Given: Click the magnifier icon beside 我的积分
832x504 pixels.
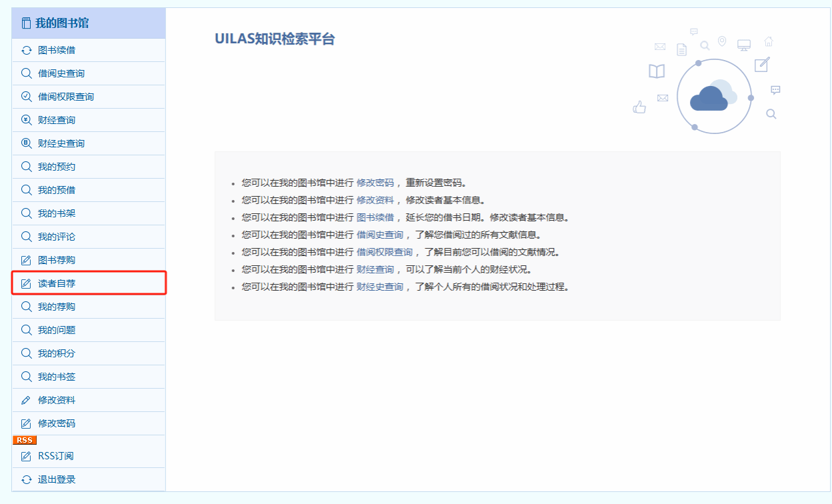Looking at the screenshot, I should coord(27,353).
